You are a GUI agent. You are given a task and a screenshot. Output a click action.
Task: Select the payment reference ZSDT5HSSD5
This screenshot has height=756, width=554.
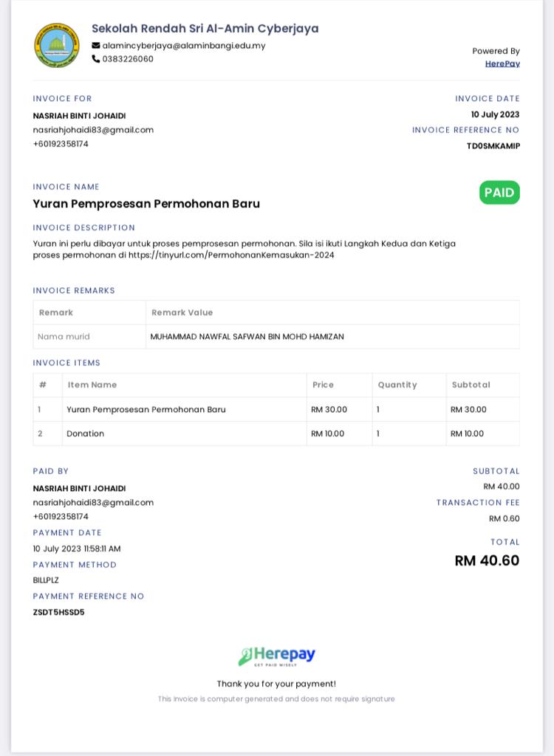pos(59,612)
